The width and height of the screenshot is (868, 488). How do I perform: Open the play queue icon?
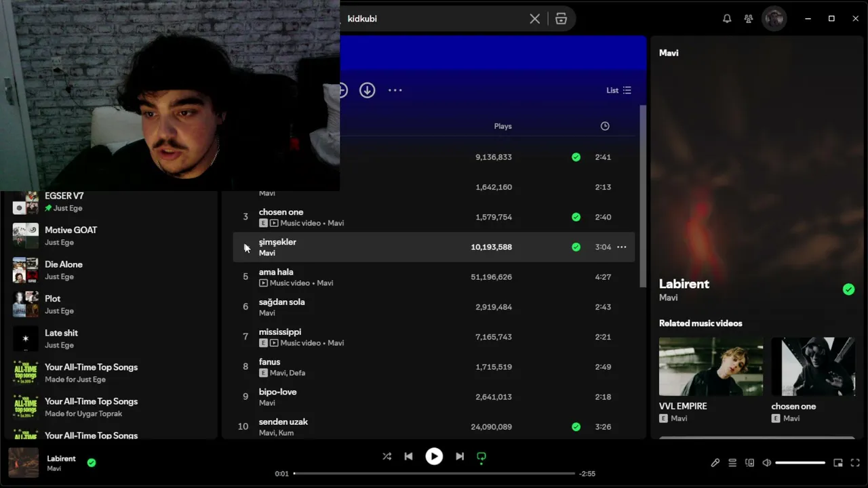click(732, 463)
